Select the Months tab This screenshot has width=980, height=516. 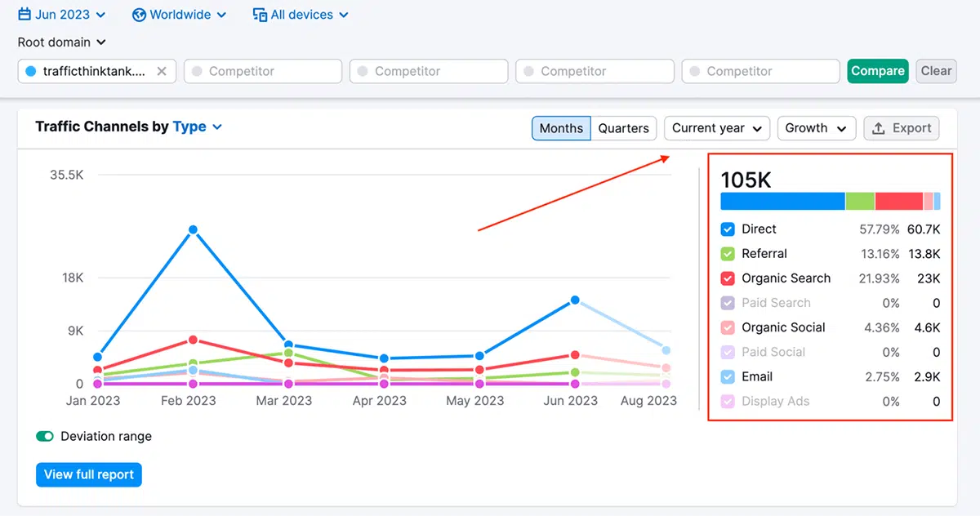click(561, 128)
